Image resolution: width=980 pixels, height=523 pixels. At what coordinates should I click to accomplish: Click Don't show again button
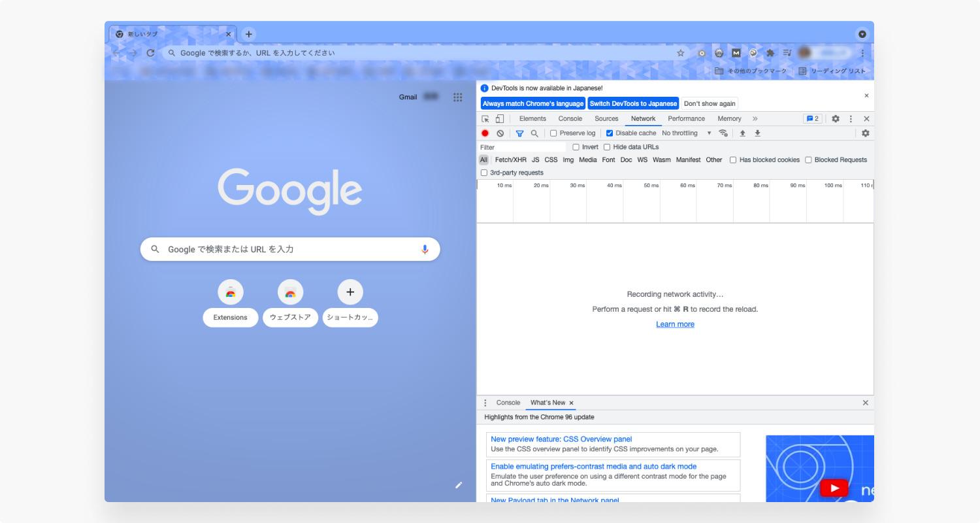(x=710, y=103)
